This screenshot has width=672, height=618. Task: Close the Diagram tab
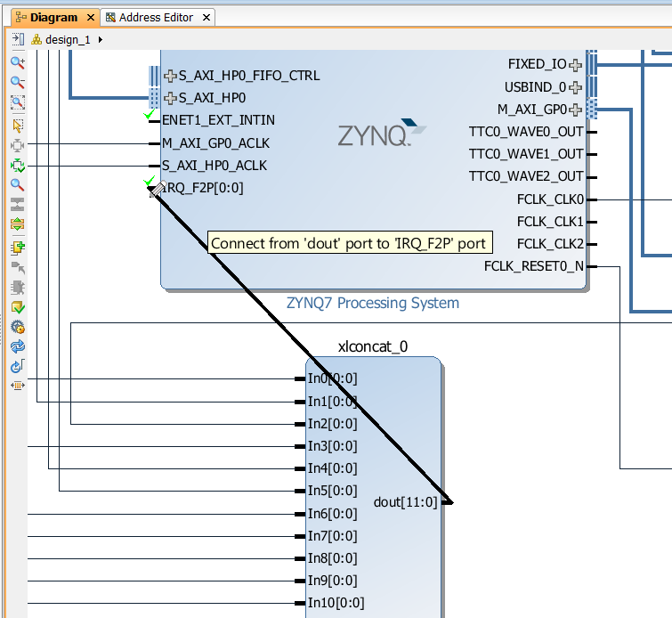91,18
